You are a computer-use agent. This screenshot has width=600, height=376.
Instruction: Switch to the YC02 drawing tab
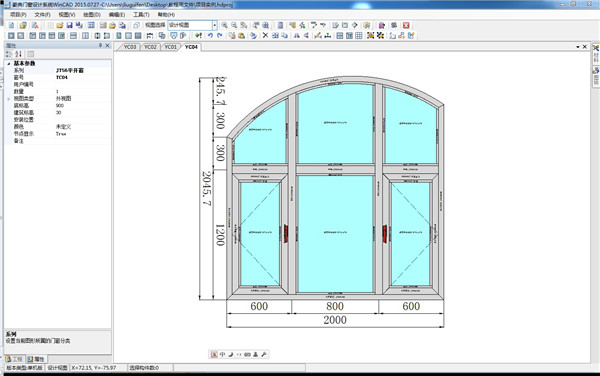coord(150,47)
